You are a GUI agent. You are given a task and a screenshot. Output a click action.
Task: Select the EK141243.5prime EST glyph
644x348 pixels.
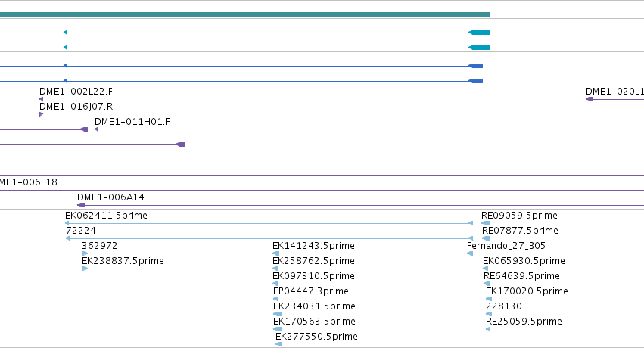[276, 253]
